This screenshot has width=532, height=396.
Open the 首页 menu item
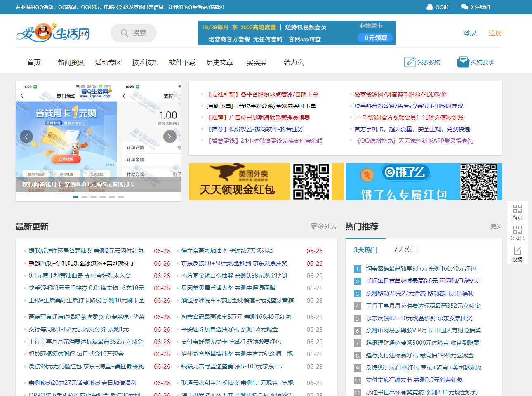[34, 62]
